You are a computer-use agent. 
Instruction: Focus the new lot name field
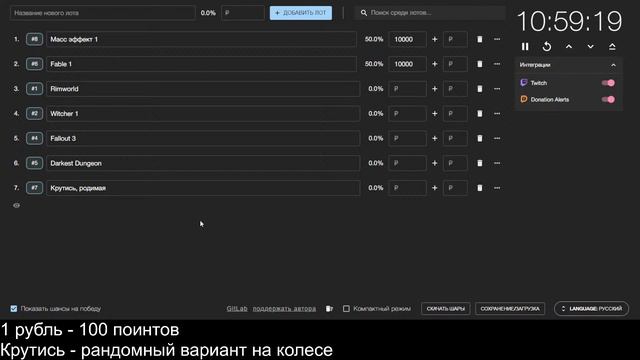click(102, 13)
